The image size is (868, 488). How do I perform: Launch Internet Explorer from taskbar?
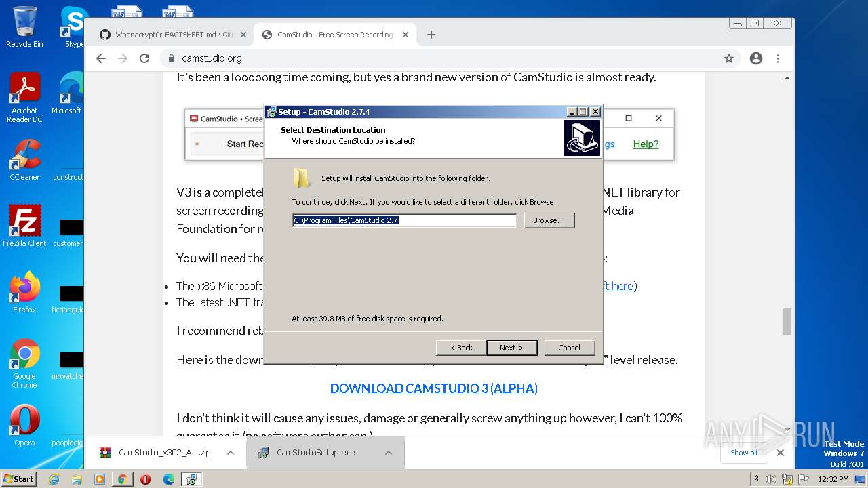[x=54, y=479]
